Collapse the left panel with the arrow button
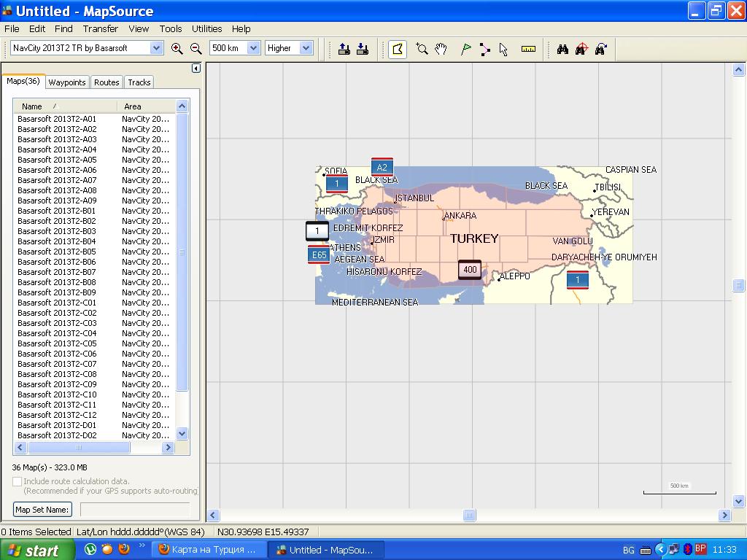The height and width of the screenshot is (560, 747). 196,69
